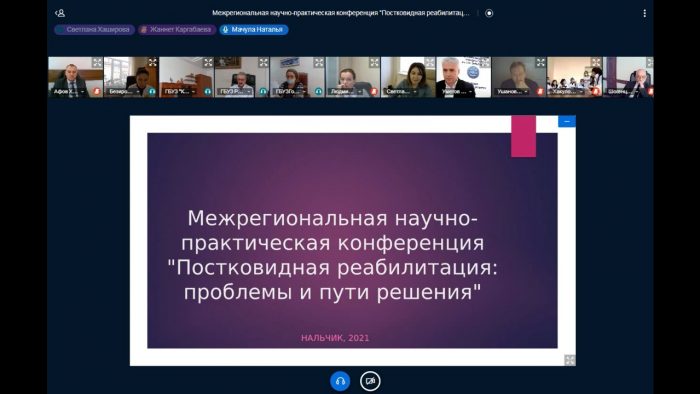Expand Афов Х... webcam to fullscreen
This screenshot has height=394, width=700.
click(97, 62)
